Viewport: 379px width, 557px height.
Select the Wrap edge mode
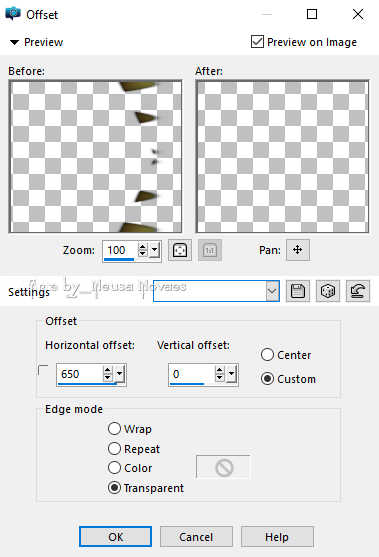tap(114, 429)
